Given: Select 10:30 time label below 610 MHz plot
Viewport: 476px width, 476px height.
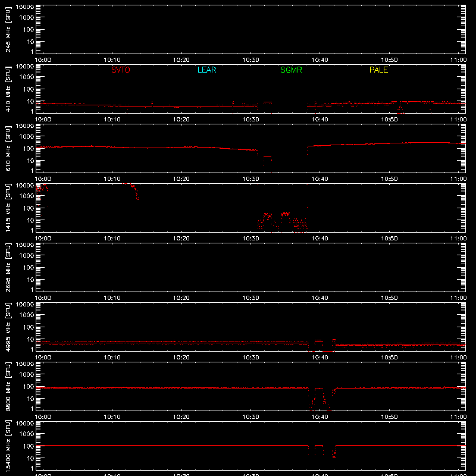Looking at the screenshot, I should click(250, 179).
